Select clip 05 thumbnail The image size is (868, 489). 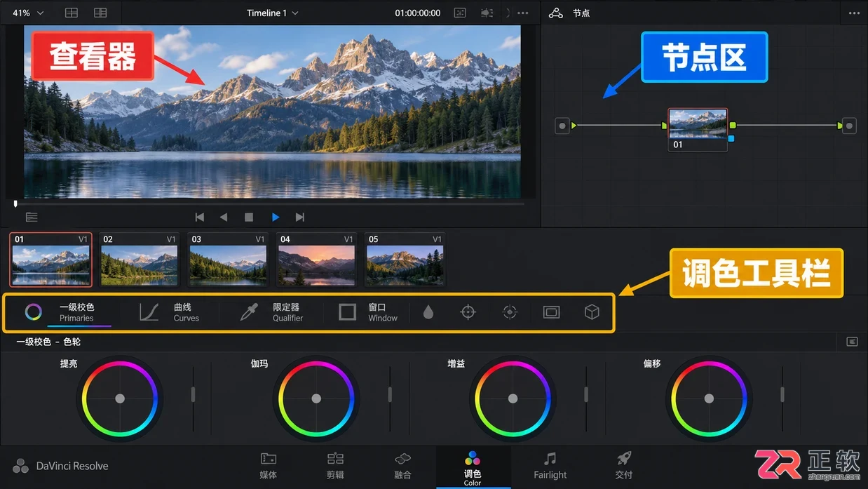coord(405,260)
